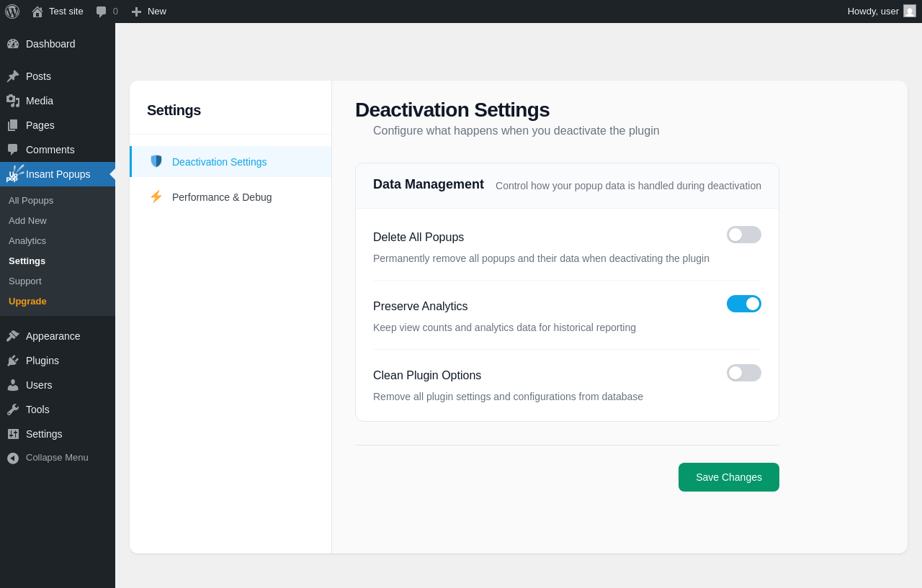Click the Save Changes button
Viewport: 922px width, 588px height.
728,477
